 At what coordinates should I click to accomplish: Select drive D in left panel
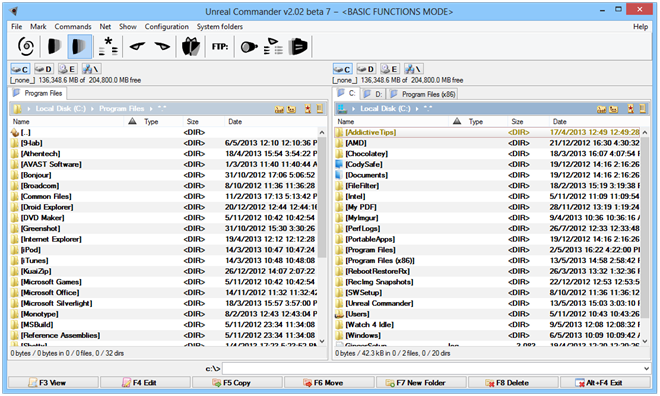[43, 69]
